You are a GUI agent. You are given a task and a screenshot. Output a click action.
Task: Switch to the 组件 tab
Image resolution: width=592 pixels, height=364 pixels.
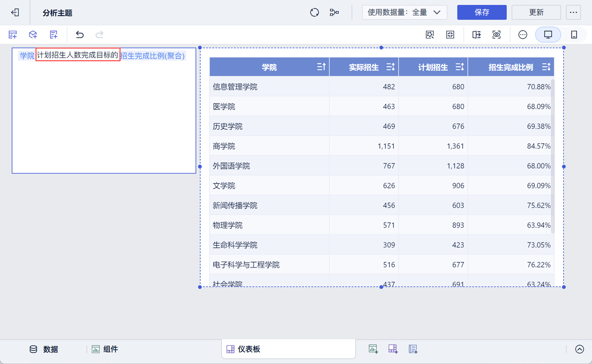click(x=105, y=349)
